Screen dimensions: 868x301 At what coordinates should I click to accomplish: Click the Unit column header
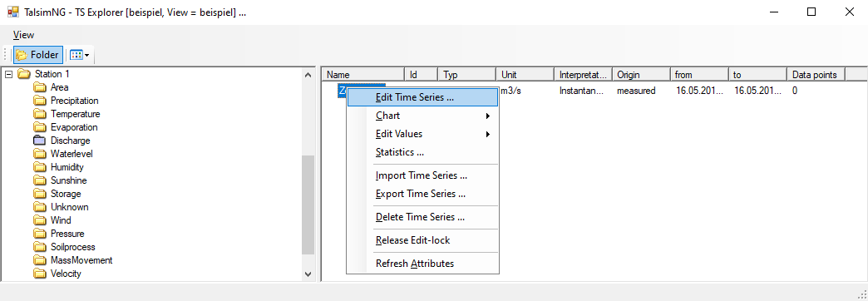click(x=525, y=74)
